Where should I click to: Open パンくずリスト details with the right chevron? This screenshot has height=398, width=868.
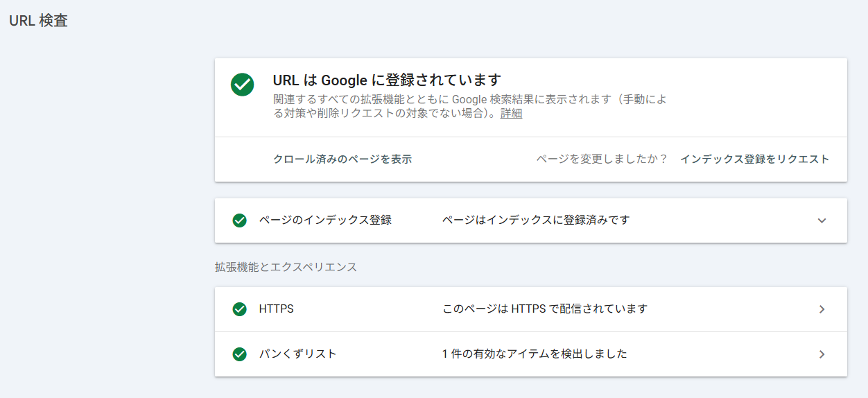[822, 354]
